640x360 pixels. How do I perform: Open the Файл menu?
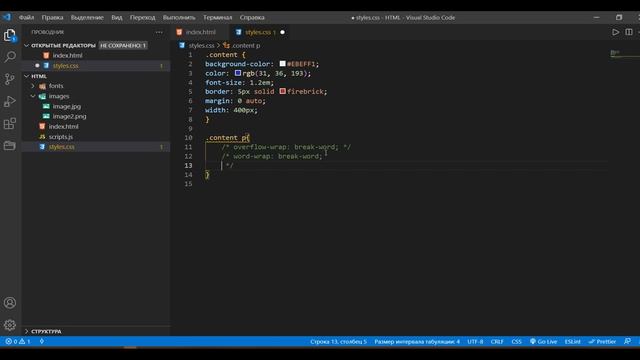[x=27, y=18]
